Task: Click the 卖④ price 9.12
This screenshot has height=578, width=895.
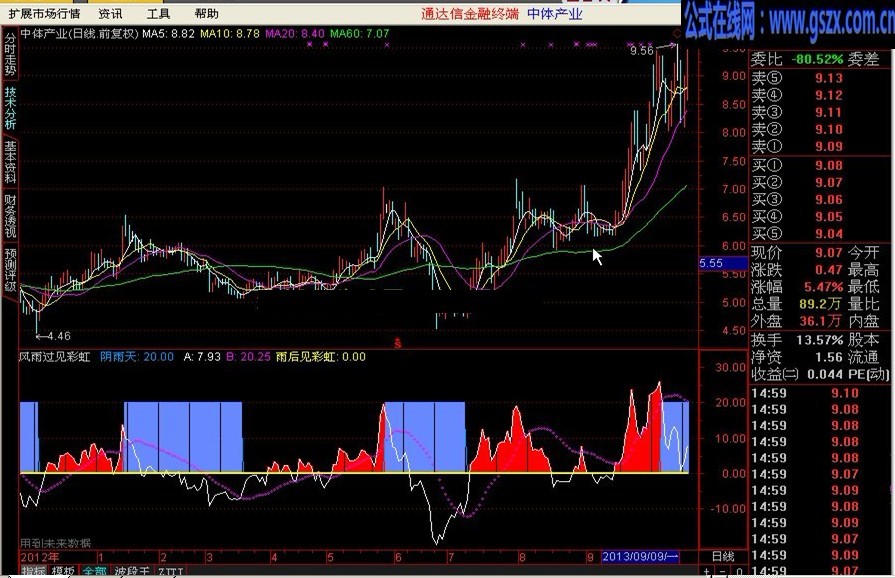Action: coord(828,95)
